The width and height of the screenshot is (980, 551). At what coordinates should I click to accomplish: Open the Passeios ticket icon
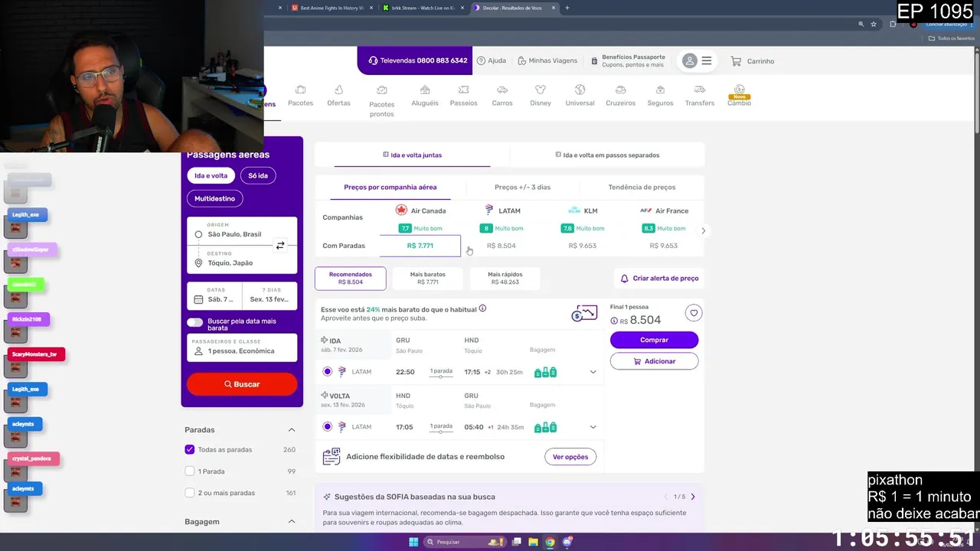click(x=463, y=90)
